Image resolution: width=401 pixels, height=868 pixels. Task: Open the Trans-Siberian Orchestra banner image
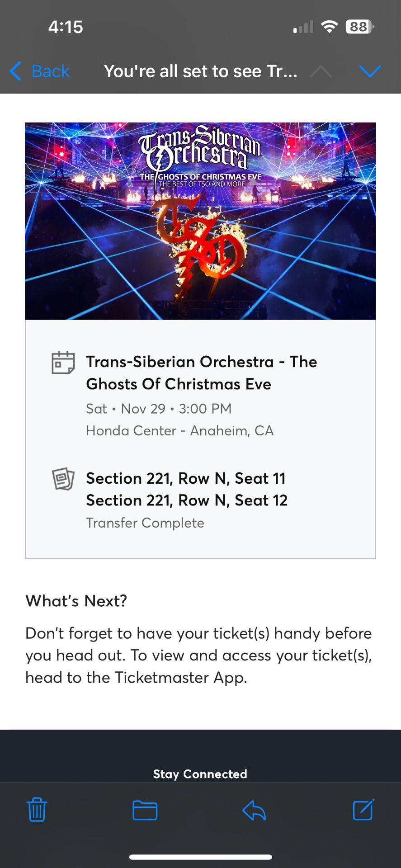tap(201, 220)
